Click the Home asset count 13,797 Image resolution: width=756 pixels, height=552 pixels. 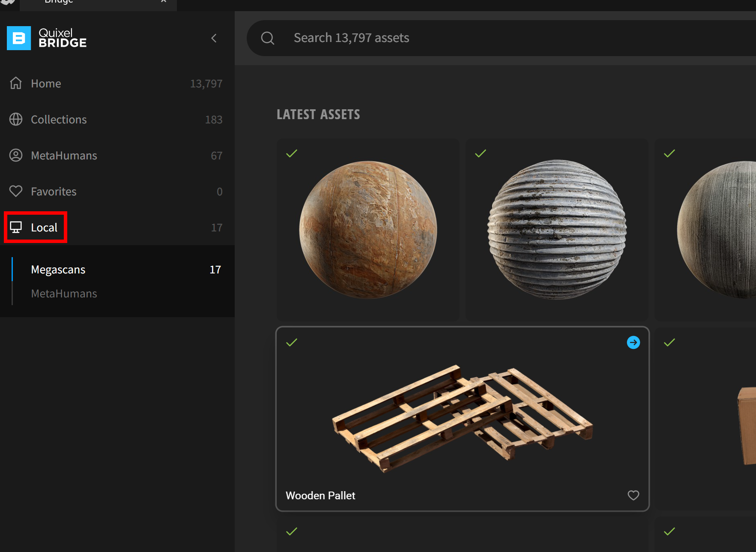pos(206,84)
